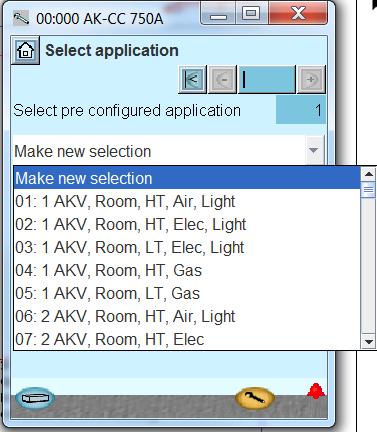377x432 pixels.
Task: Jump to first page with arrow-bar icon
Action: (x=192, y=79)
